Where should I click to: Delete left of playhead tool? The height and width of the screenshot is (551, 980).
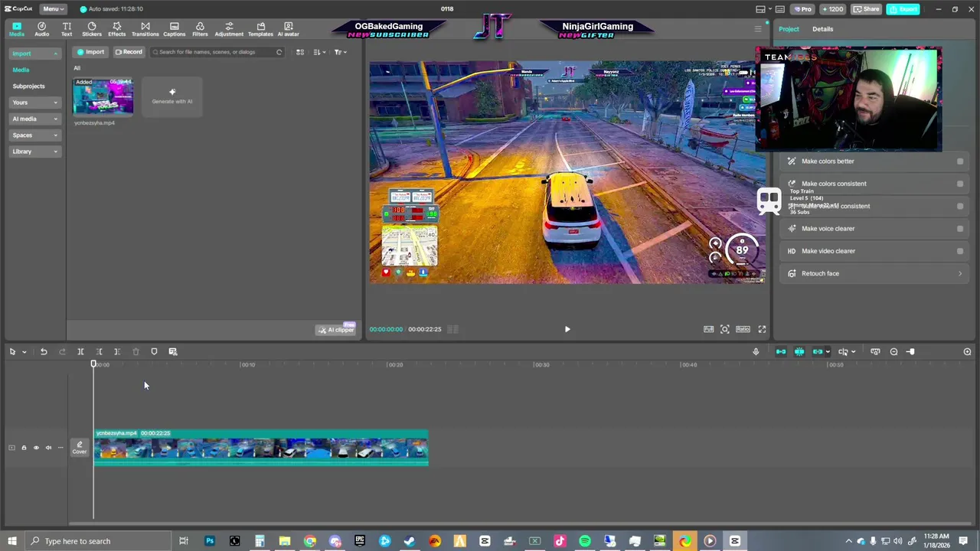99,351
